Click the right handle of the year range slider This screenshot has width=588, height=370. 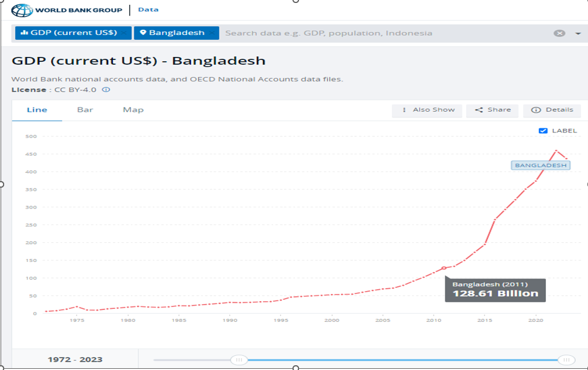[x=566, y=360]
